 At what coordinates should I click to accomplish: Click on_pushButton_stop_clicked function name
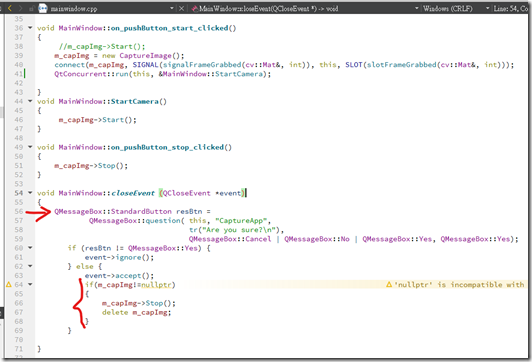coord(167,147)
